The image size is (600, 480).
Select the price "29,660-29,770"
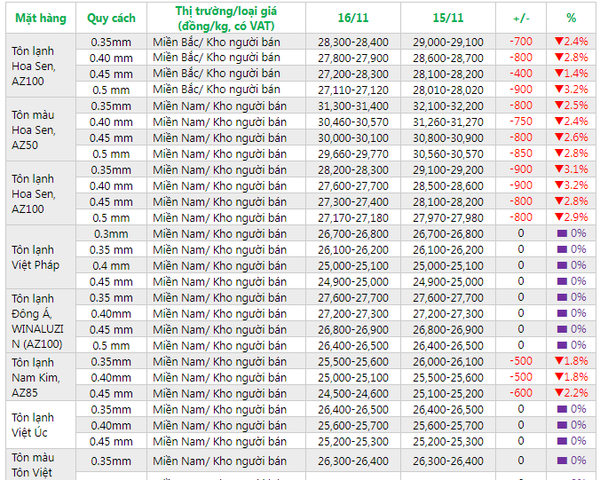[353, 154]
